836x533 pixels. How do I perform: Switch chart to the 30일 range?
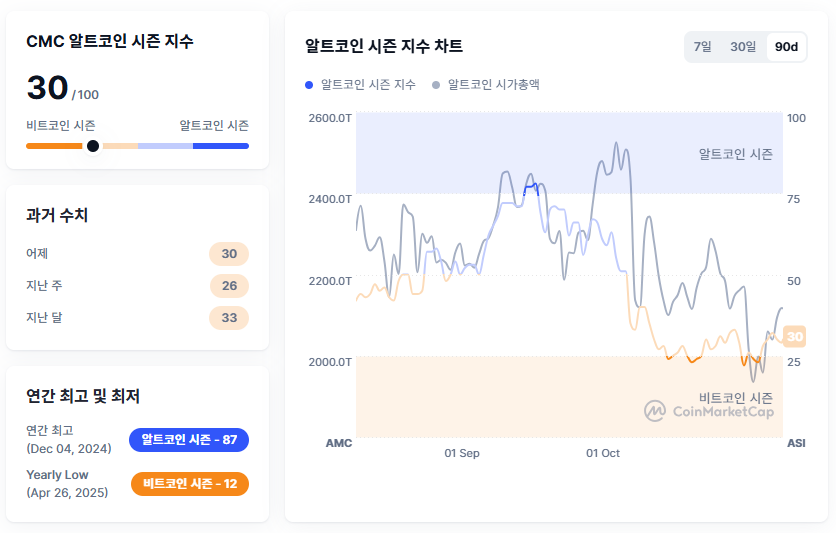[743, 47]
